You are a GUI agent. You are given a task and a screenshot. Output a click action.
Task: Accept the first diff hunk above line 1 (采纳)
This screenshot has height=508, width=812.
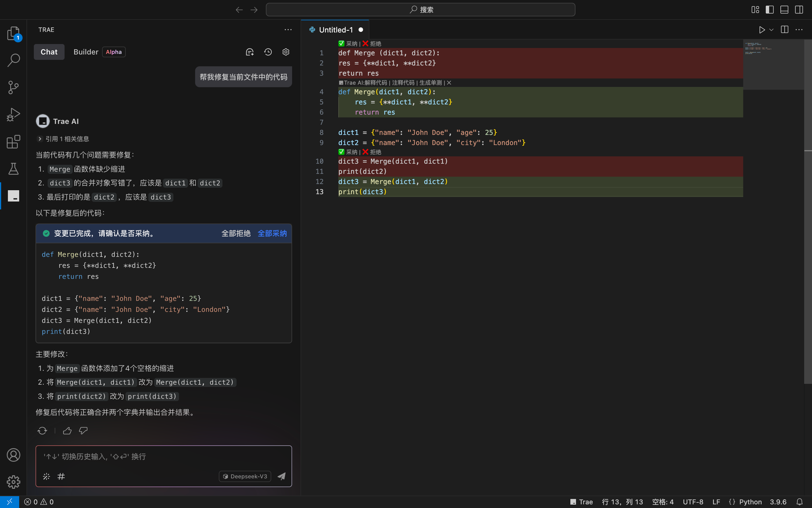click(x=348, y=44)
